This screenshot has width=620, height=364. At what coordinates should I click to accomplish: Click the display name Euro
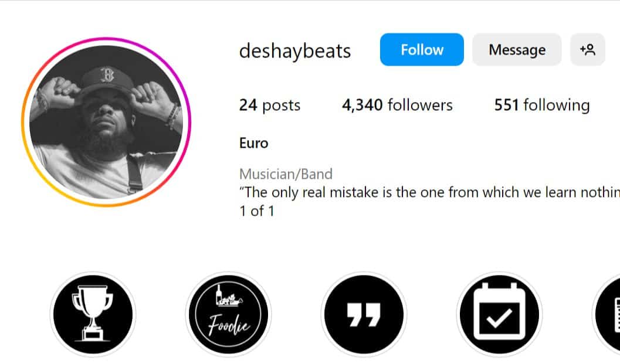253,143
